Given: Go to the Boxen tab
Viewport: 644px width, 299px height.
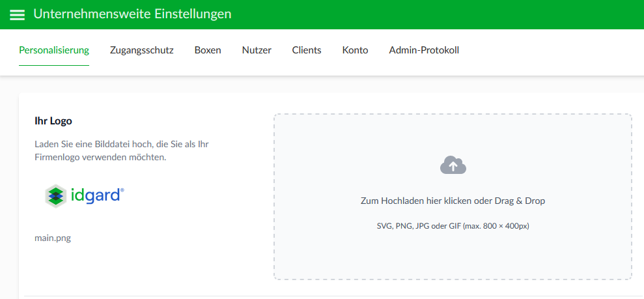Looking at the screenshot, I should coord(208,51).
